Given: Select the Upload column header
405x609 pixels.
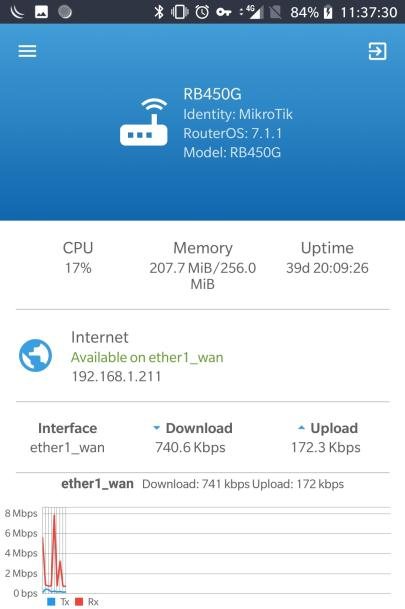Looking at the screenshot, I should (328, 428).
